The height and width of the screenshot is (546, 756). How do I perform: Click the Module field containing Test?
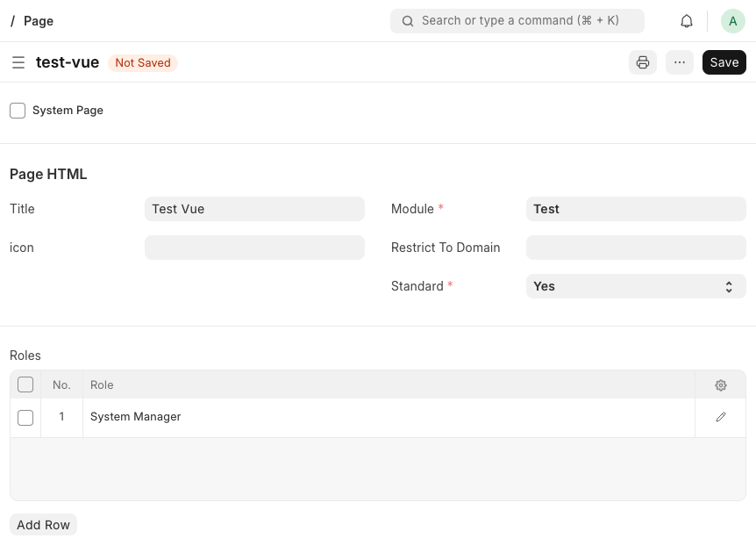636,209
